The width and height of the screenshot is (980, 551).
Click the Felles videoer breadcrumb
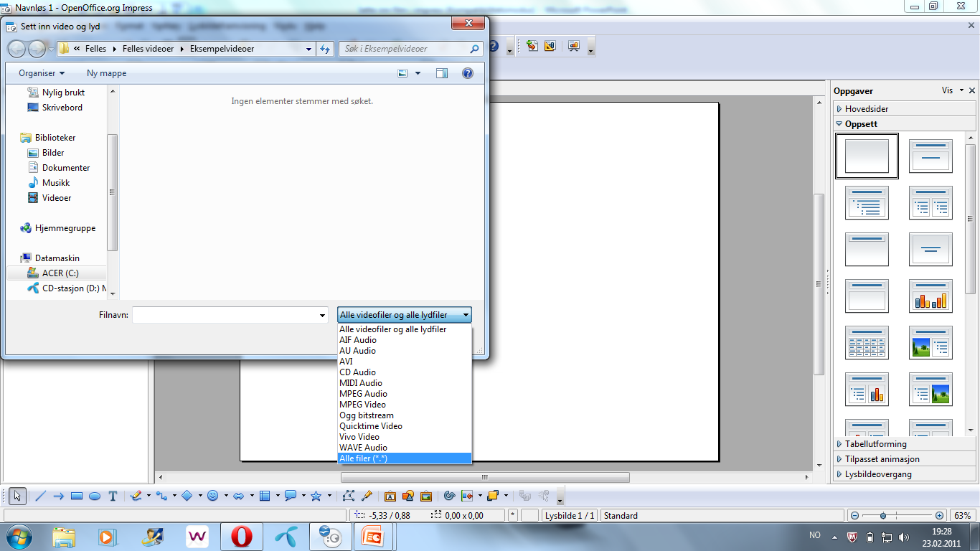coord(149,49)
